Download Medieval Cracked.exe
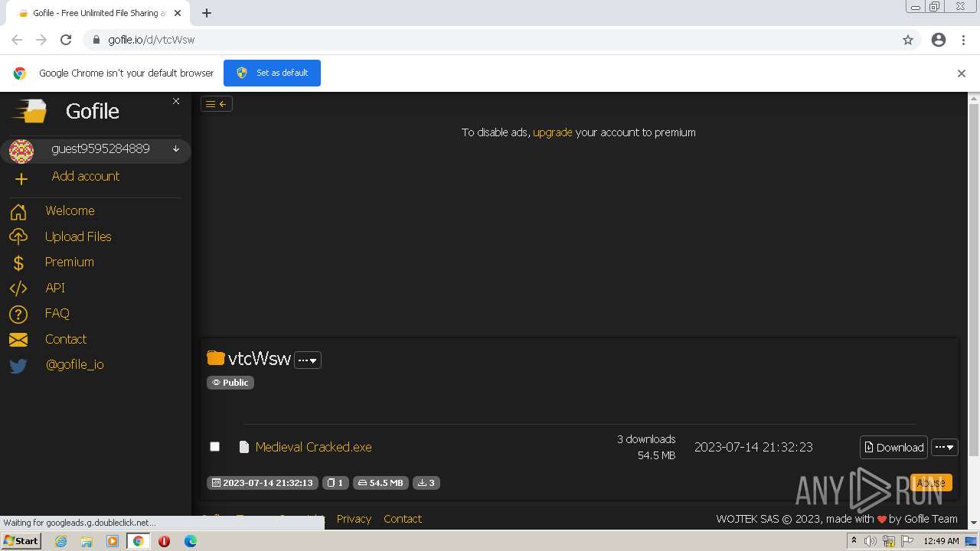Screen dimensions: 980x551 [x=893, y=448]
